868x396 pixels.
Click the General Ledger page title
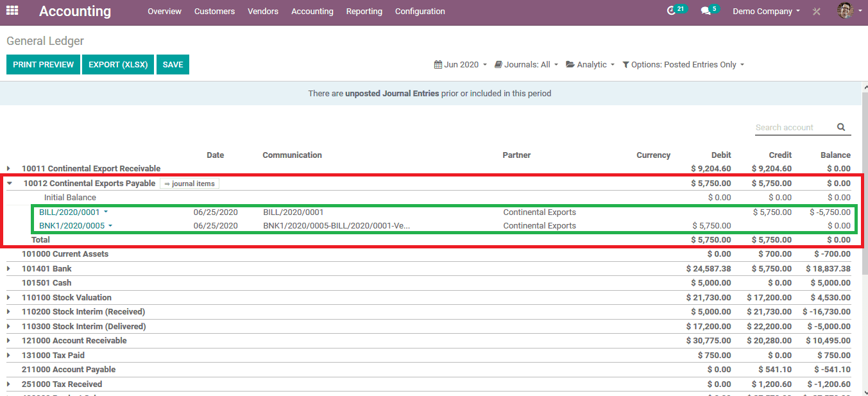(x=45, y=41)
